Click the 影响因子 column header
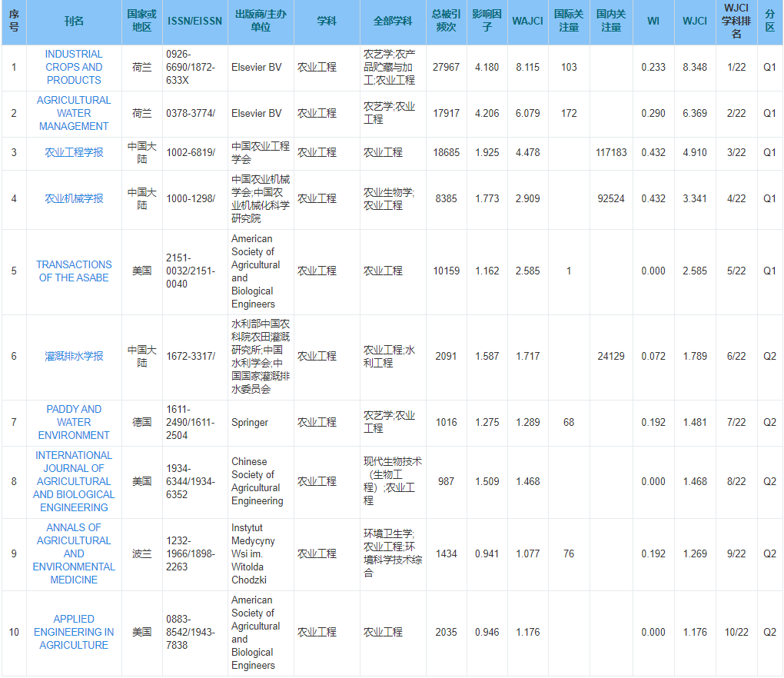This screenshot has width=784, height=678. tap(487, 21)
